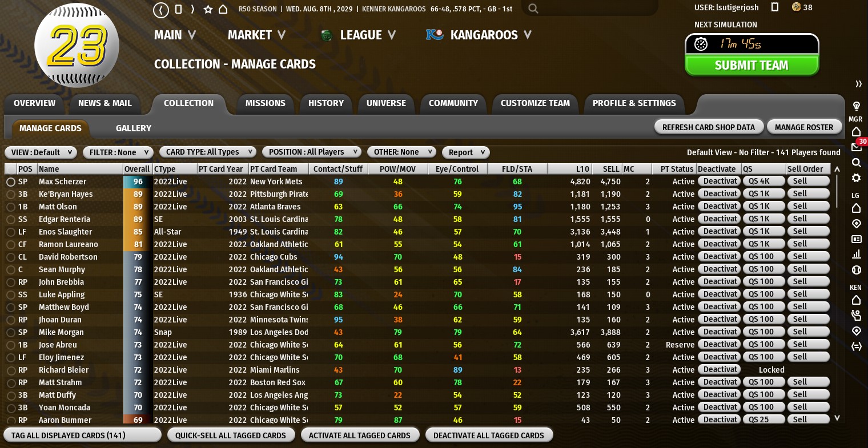
Task: Open the MGR home icon in sidebar
Action: 856,132
